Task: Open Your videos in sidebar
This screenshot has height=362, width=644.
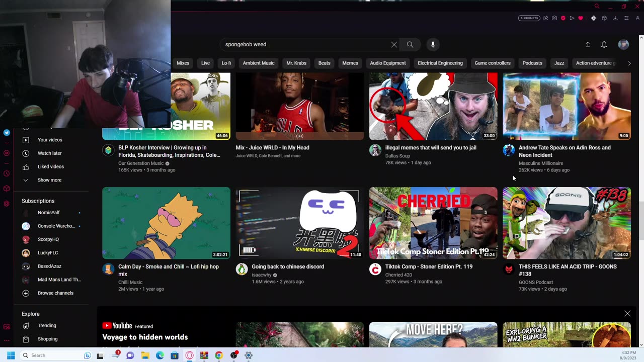Action: pyautogui.click(x=51, y=140)
